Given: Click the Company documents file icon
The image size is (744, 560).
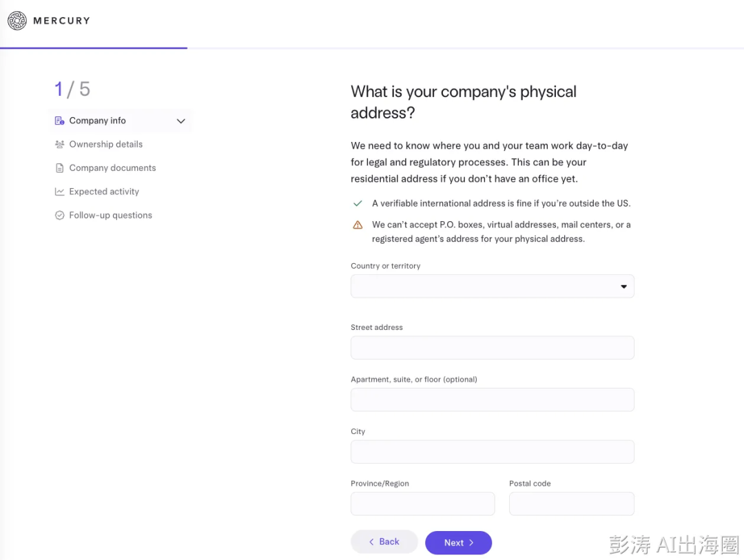Looking at the screenshot, I should pyautogui.click(x=60, y=168).
